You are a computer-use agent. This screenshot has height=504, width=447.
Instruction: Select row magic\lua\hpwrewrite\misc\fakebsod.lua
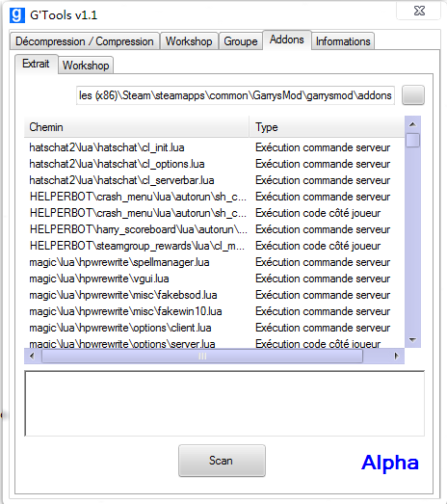[x=214, y=296]
